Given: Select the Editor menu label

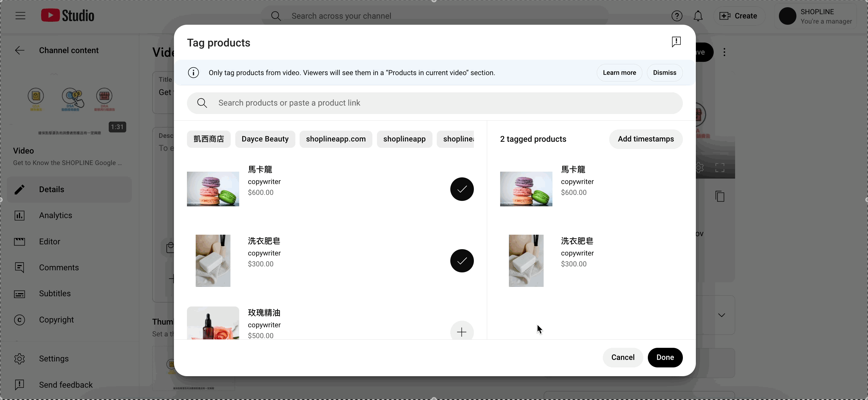Looking at the screenshot, I should tap(50, 242).
